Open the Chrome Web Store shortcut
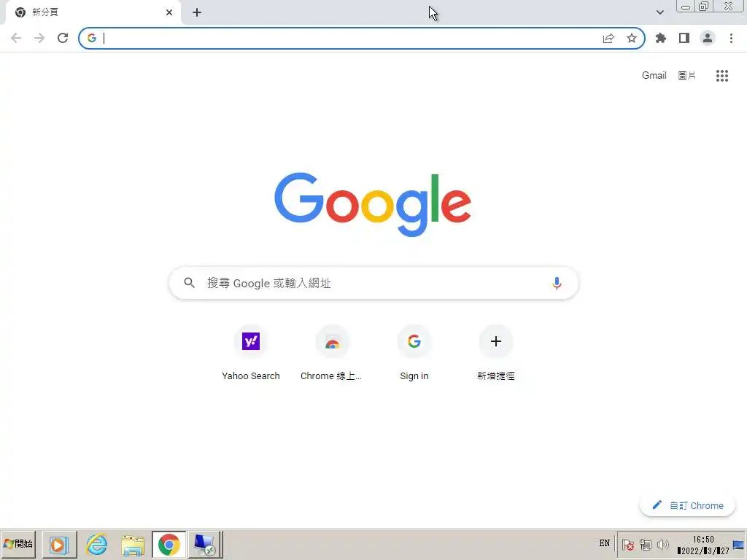 pos(332,353)
